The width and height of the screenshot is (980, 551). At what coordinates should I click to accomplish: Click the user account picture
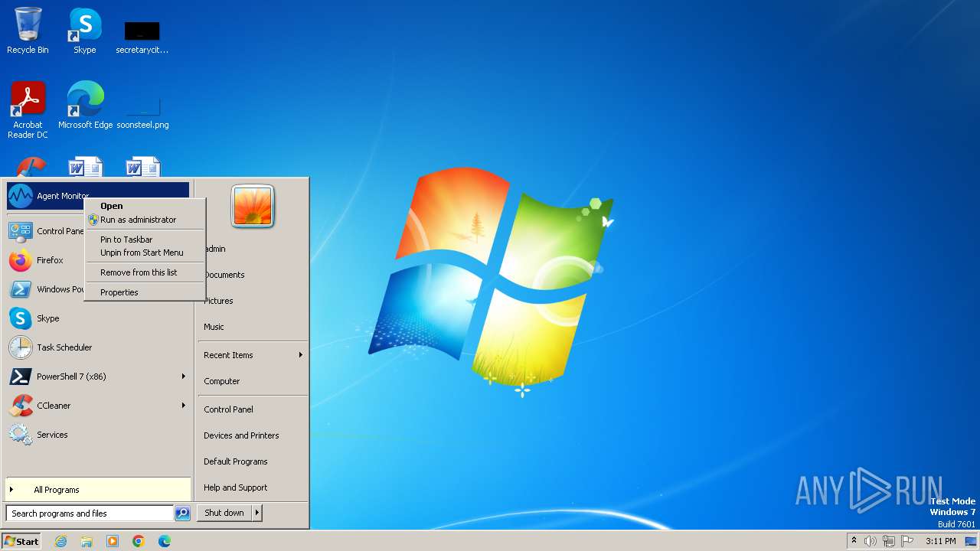253,206
